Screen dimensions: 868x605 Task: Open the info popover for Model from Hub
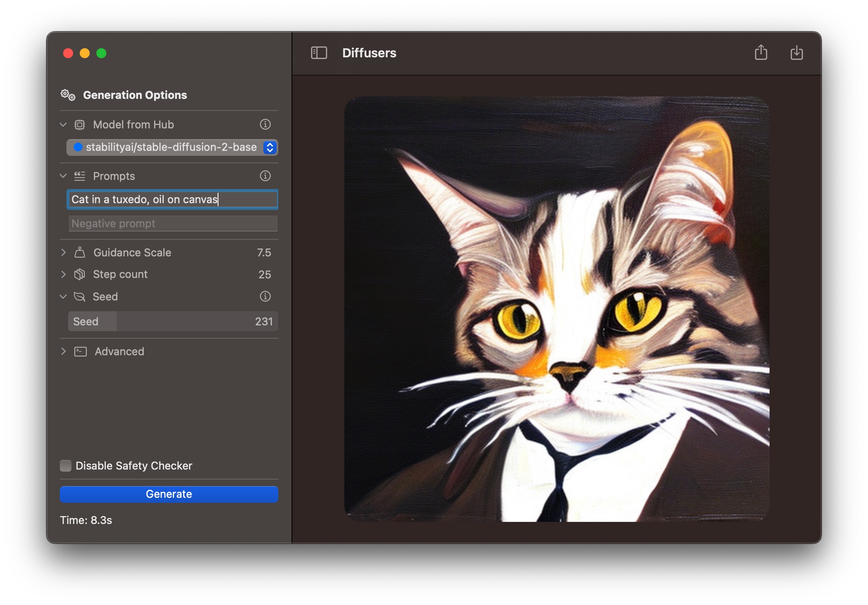point(265,124)
